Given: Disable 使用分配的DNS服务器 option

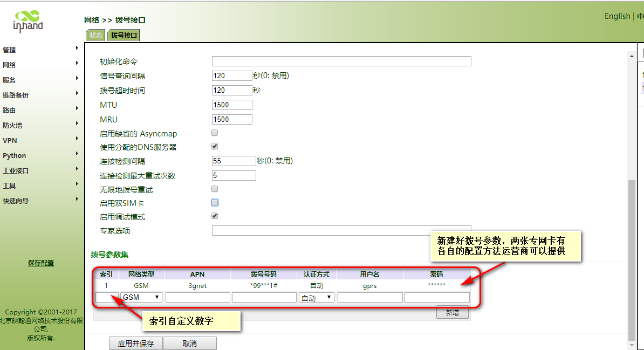Looking at the screenshot, I should 214,146.
